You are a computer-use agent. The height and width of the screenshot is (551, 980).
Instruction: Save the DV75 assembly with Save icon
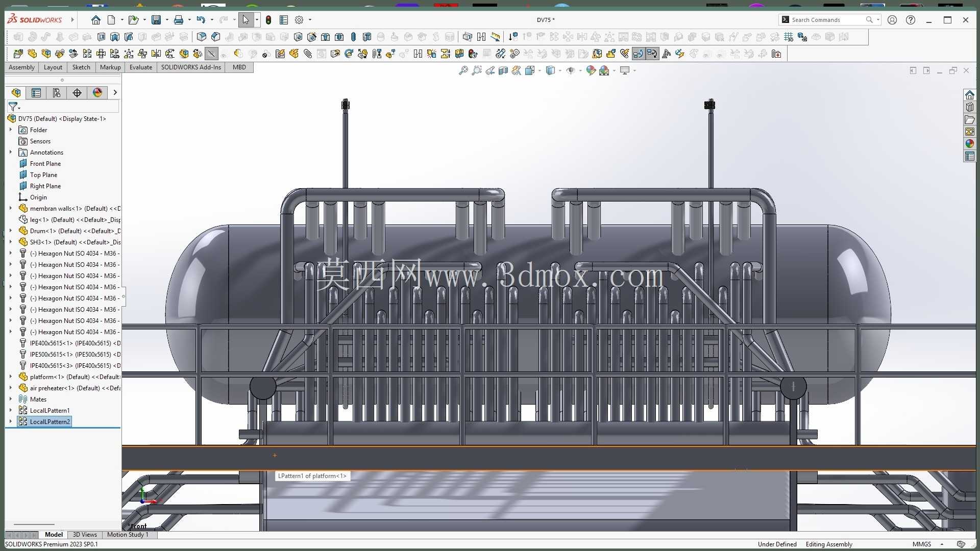click(x=156, y=20)
